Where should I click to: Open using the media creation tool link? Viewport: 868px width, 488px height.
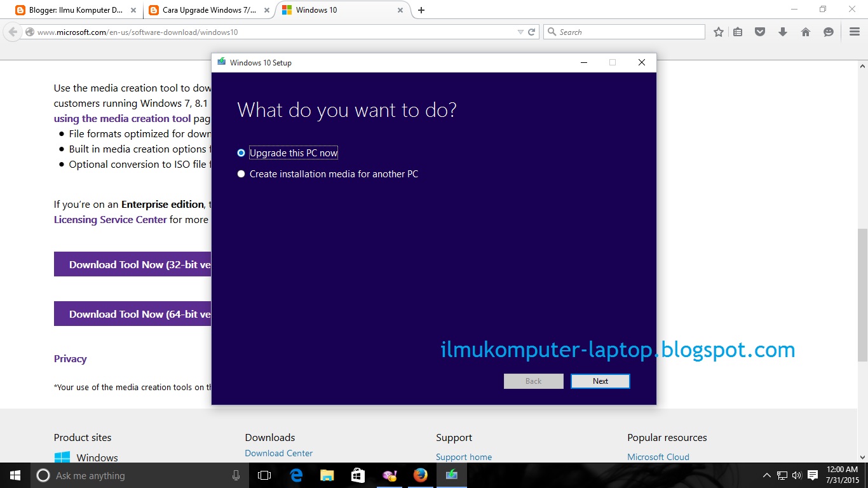(x=122, y=118)
